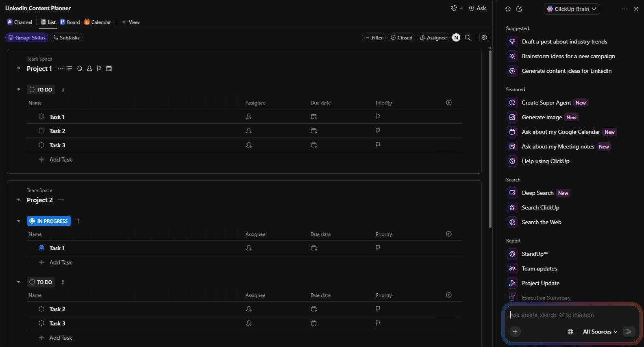Switch to the Calendar tab
This screenshot has height=347, width=644.
98,22
